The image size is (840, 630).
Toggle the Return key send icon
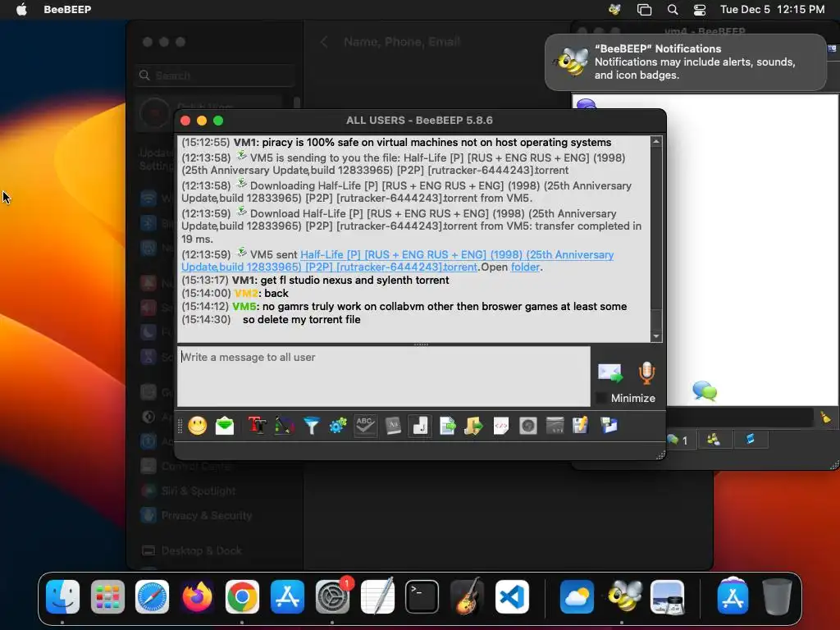tap(420, 426)
